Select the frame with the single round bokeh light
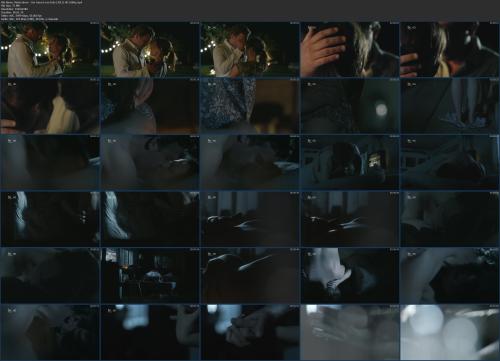Viewport: 500px width, 361px height. pyautogui.click(x=350, y=106)
